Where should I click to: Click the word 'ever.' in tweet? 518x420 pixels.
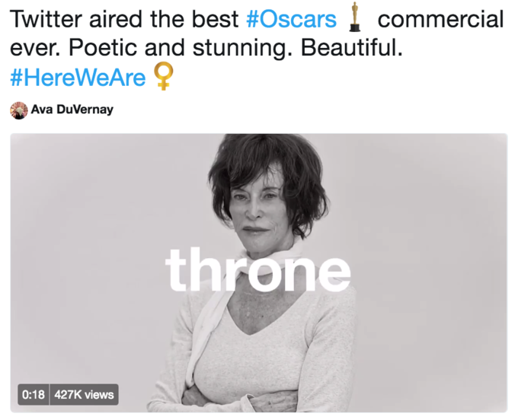click(35, 48)
